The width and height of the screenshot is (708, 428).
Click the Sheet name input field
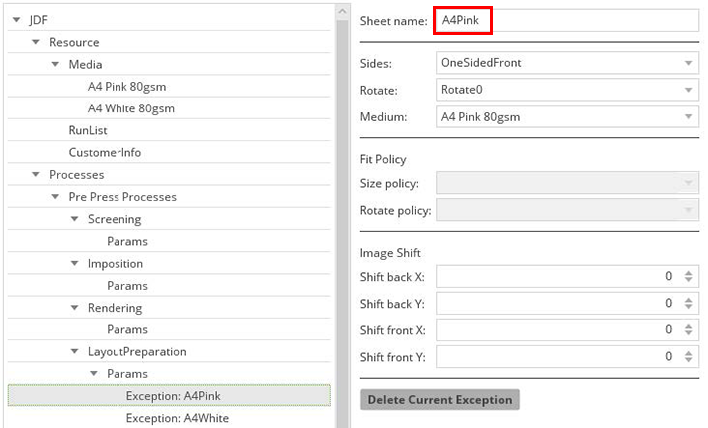coord(565,21)
